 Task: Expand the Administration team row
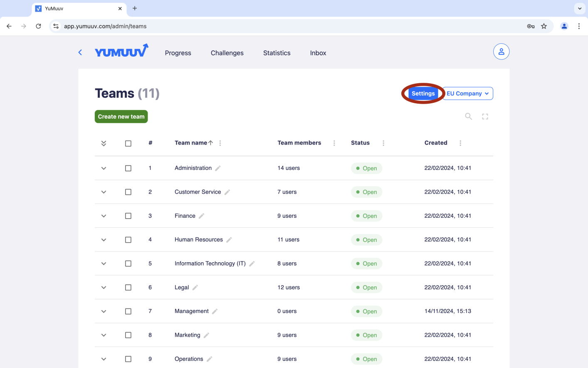[x=104, y=169]
